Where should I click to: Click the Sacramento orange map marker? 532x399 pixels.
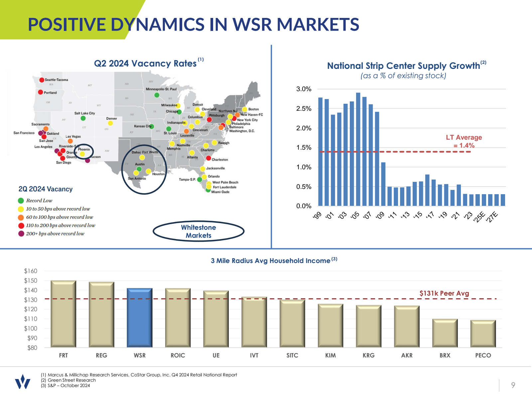tap(46, 129)
